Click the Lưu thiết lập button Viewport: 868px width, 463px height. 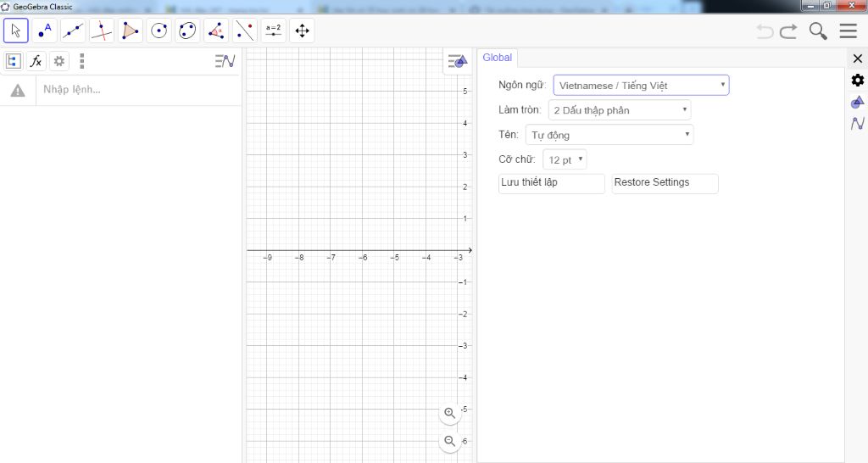[551, 183]
